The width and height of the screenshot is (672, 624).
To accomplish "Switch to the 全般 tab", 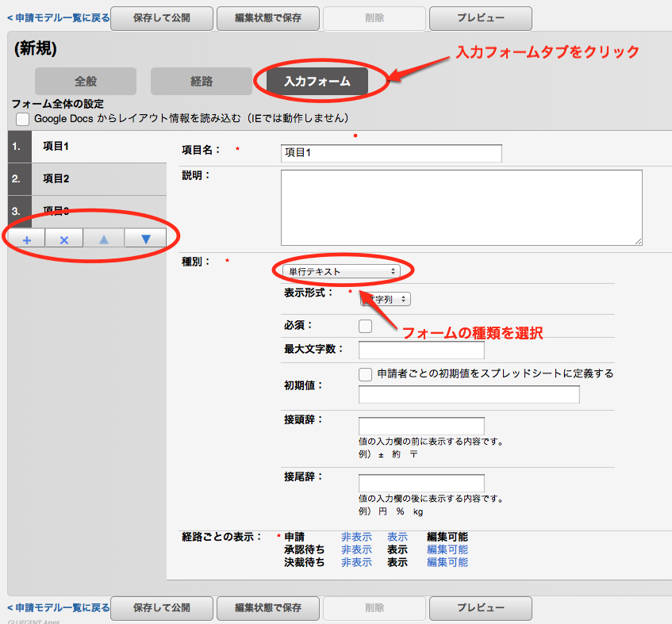I will pyautogui.click(x=84, y=81).
